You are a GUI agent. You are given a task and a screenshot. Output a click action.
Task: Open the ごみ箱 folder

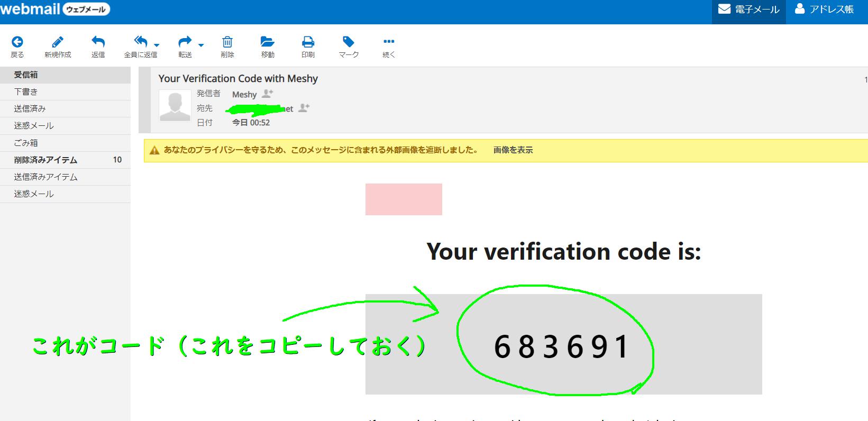[x=65, y=143]
